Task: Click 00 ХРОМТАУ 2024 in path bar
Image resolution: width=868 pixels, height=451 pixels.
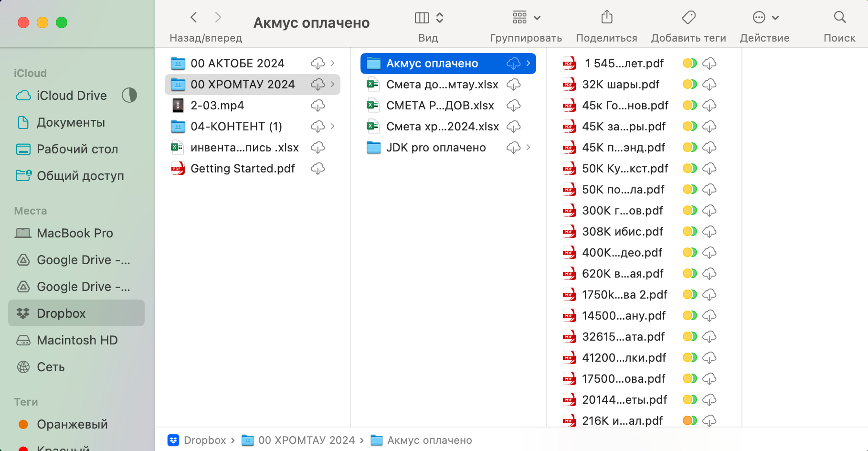Action: [306, 440]
